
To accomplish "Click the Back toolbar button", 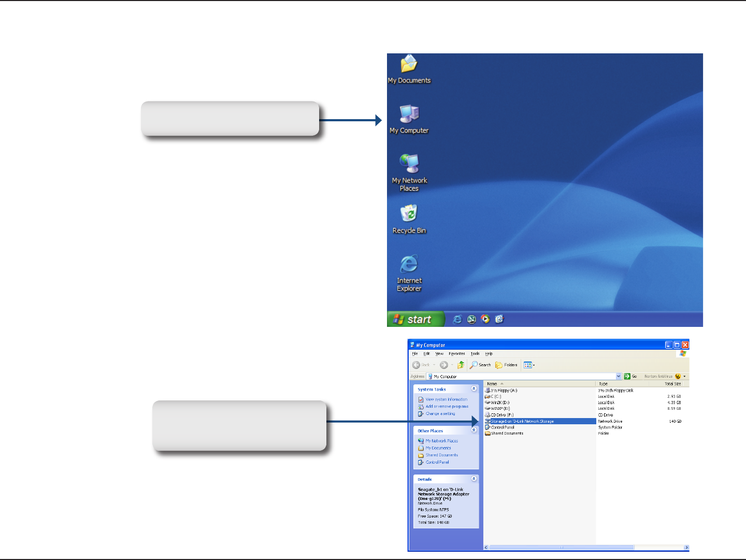I will [421, 365].
